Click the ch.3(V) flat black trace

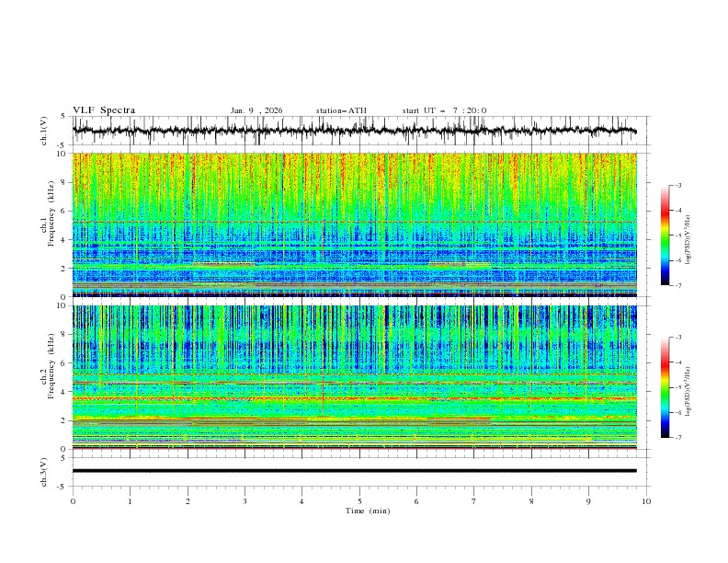(354, 471)
